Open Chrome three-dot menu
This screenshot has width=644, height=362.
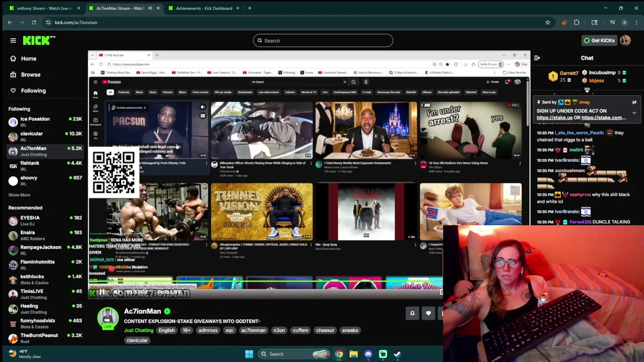point(636,23)
